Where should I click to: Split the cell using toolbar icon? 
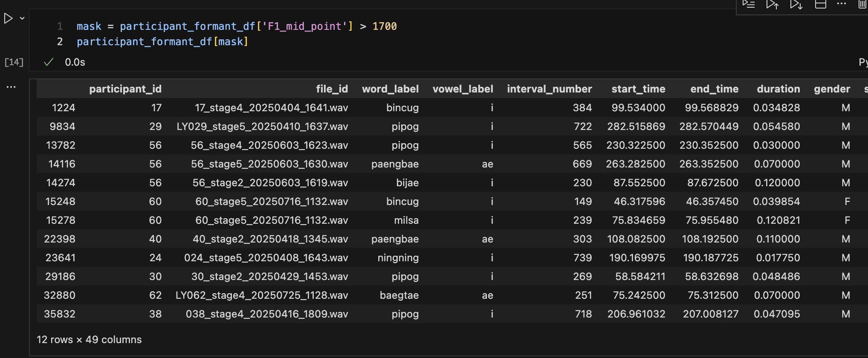(820, 4)
